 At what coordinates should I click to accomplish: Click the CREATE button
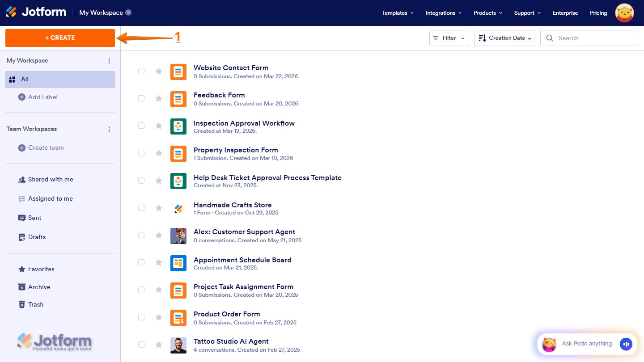point(60,38)
